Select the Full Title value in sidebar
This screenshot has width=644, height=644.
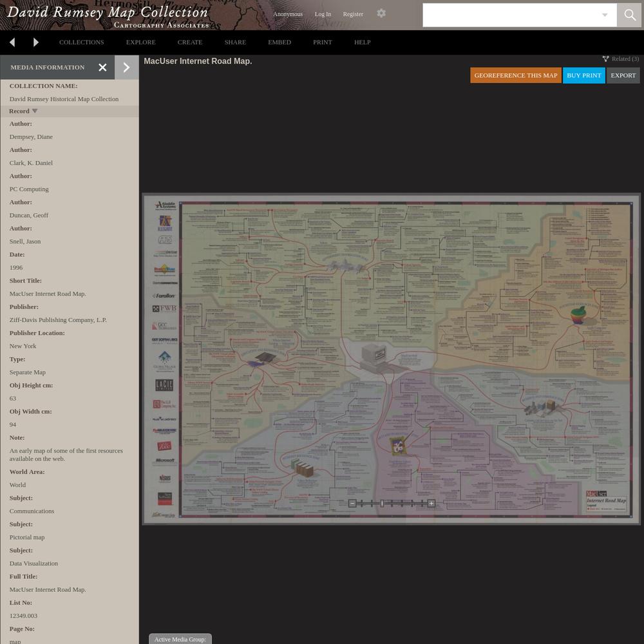pyautogui.click(x=48, y=590)
